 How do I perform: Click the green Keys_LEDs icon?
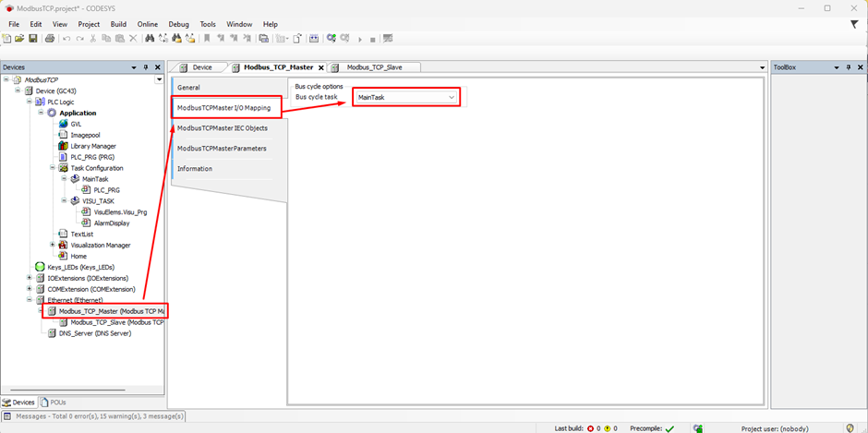[x=40, y=267]
